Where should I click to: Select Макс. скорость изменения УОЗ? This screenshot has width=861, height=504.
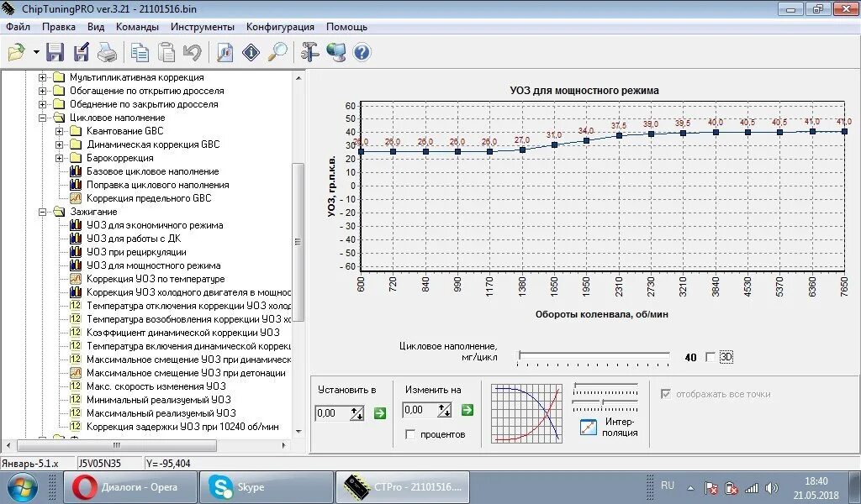(156, 386)
